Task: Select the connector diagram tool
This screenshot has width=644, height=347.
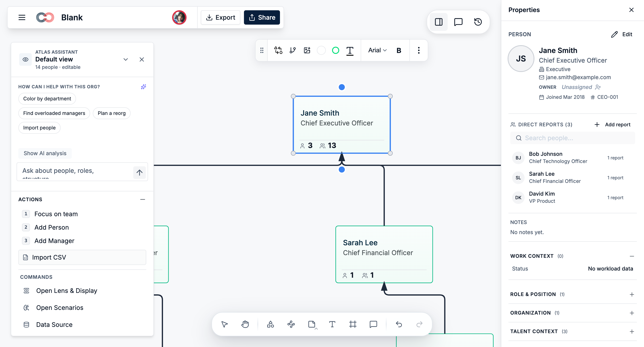Action: tap(291, 324)
